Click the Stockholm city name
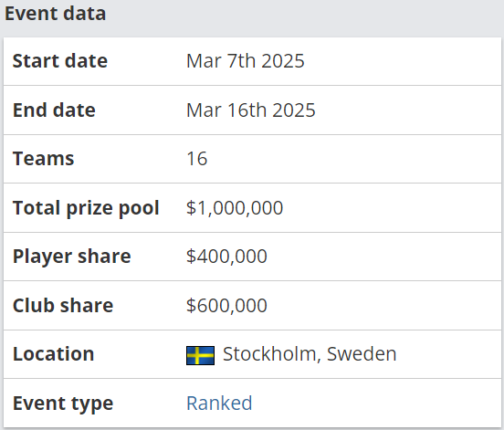 point(271,354)
